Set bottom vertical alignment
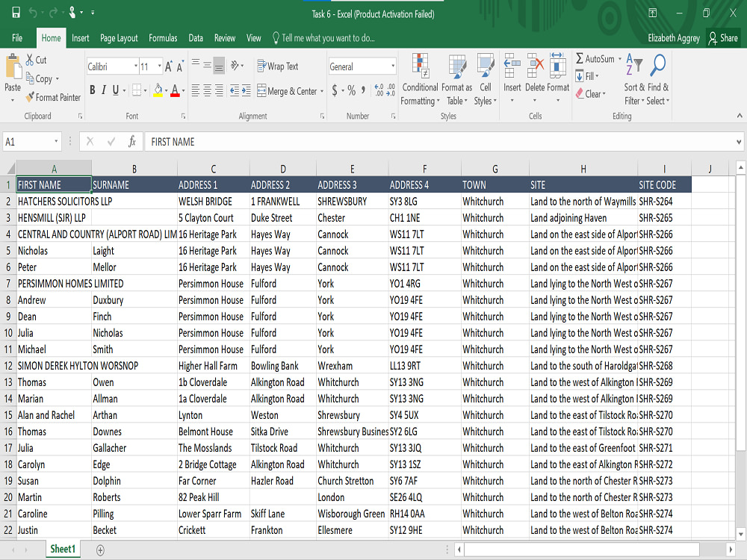This screenshot has width=747, height=560. [x=219, y=64]
